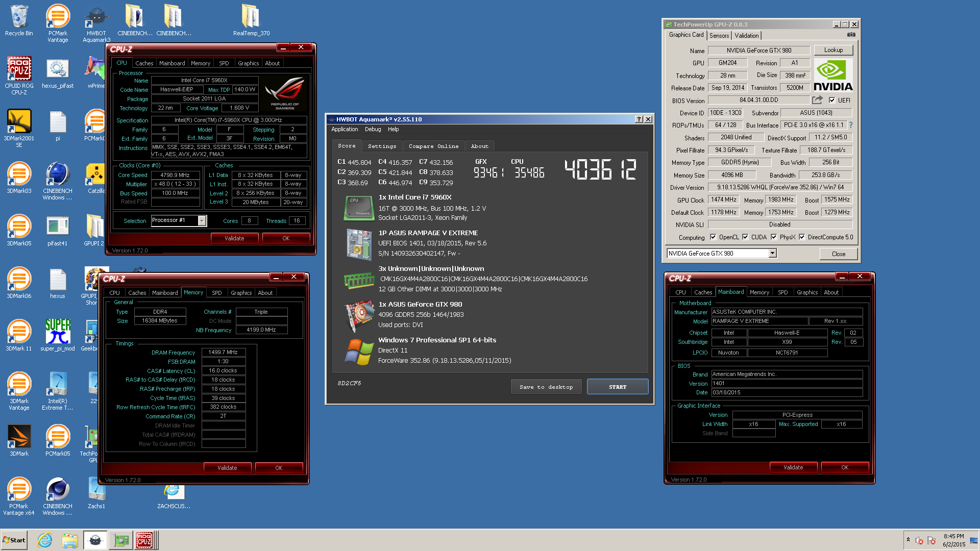Click BIOS version save arrow icon in GPU-Z

point(818,100)
